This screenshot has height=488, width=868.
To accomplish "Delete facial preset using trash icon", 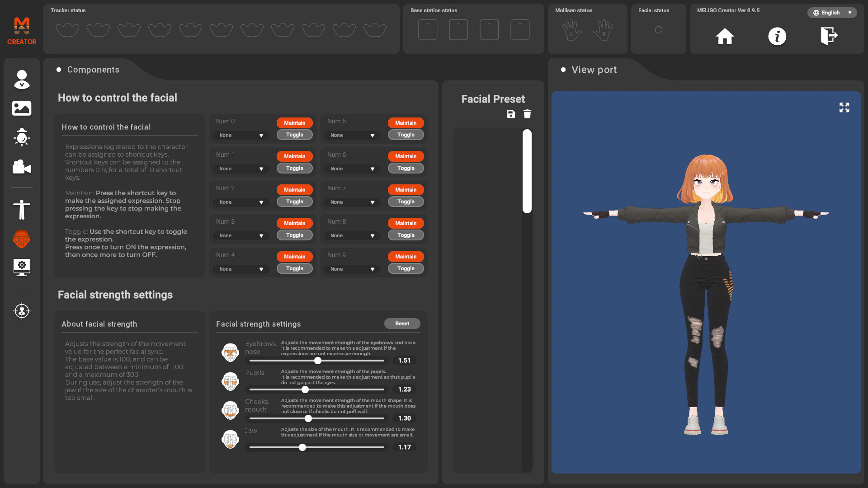I will coord(527,114).
